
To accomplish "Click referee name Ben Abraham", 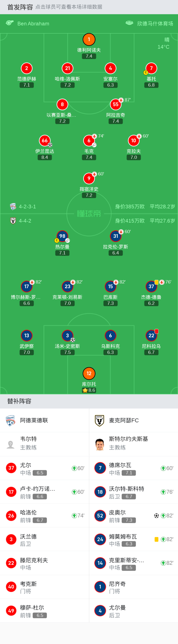I will coord(33,24).
